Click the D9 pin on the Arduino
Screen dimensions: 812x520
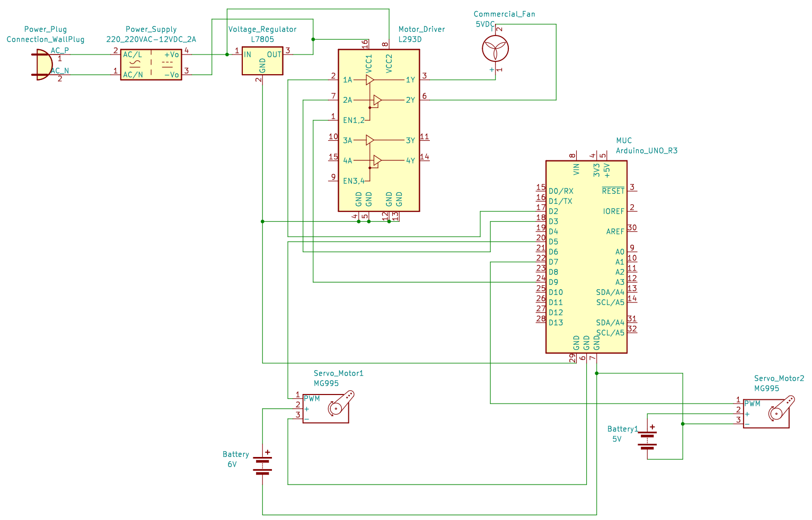[553, 282]
